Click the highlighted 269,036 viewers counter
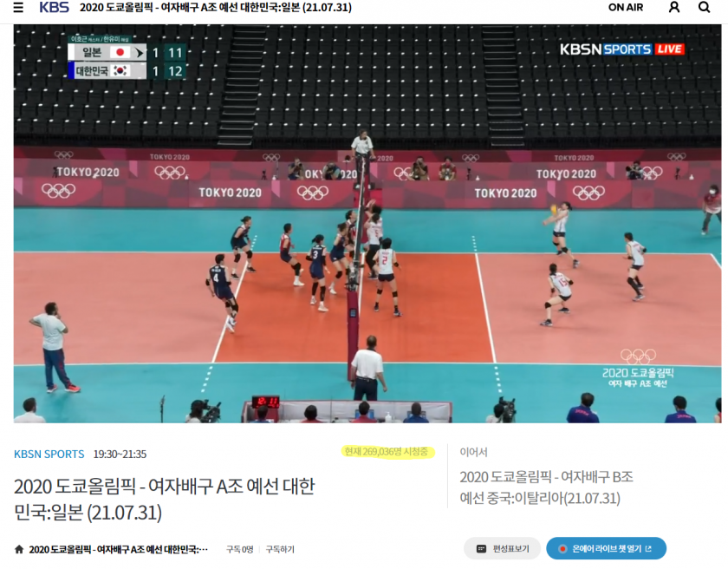 click(x=387, y=452)
